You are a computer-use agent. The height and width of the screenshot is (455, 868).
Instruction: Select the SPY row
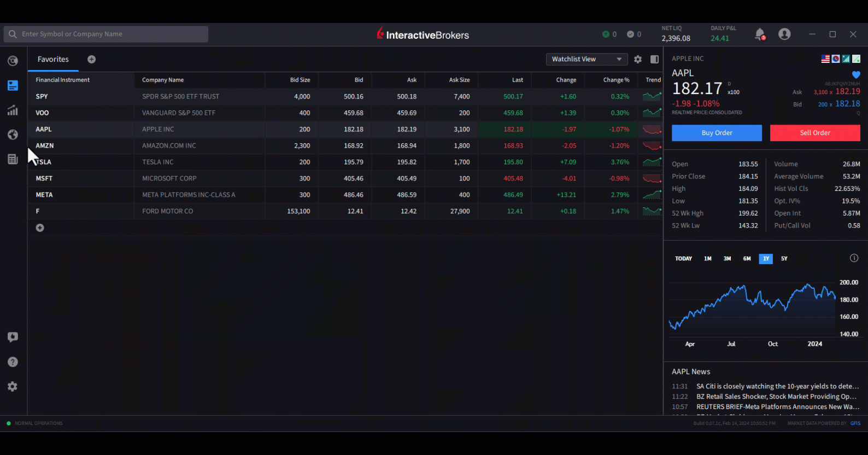coord(345,96)
